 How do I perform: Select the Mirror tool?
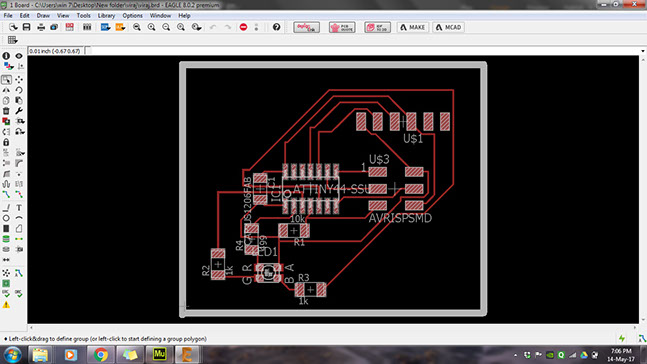pyautogui.click(x=6, y=90)
